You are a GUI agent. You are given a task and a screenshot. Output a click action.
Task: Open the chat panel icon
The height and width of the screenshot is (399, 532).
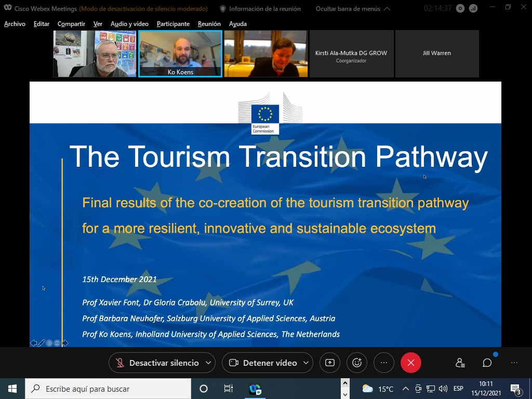tap(487, 363)
